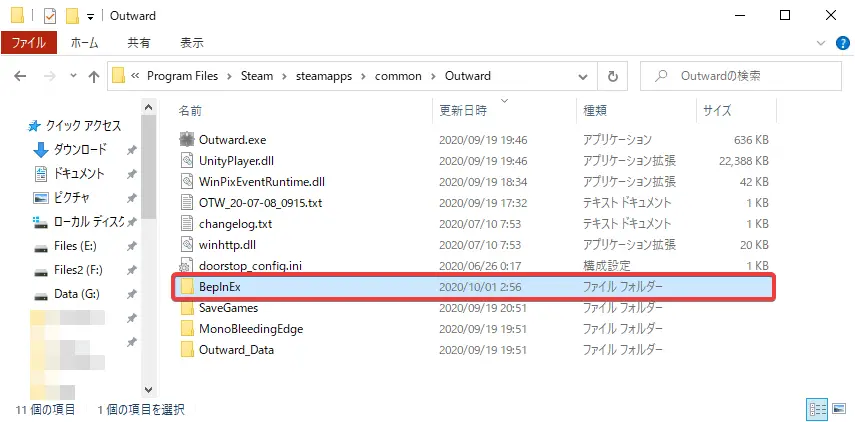Screen dimensions: 855x422
Task: Click the ピクチャ folder icon in sidebar
Action: coord(41,198)
